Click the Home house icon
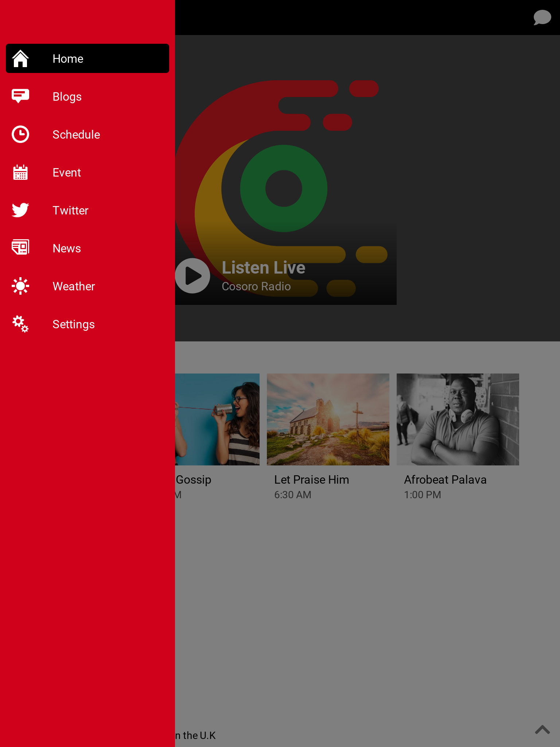This screenshot has height=747, width=560. (20, 59)
